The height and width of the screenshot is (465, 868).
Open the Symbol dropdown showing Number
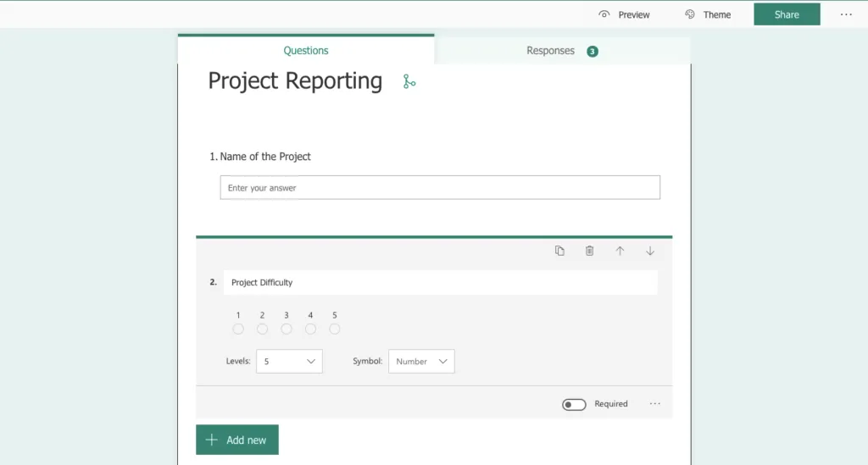point(421,361)
